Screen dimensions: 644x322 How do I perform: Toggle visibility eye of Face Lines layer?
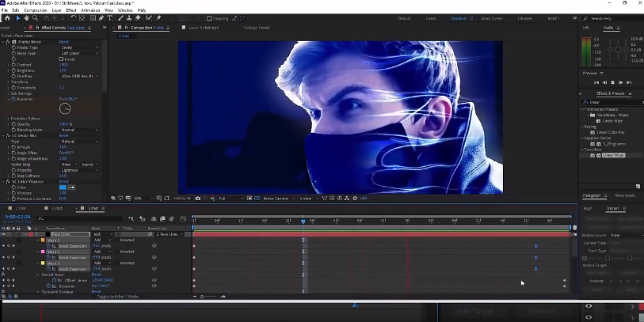[x=3, y=234]
